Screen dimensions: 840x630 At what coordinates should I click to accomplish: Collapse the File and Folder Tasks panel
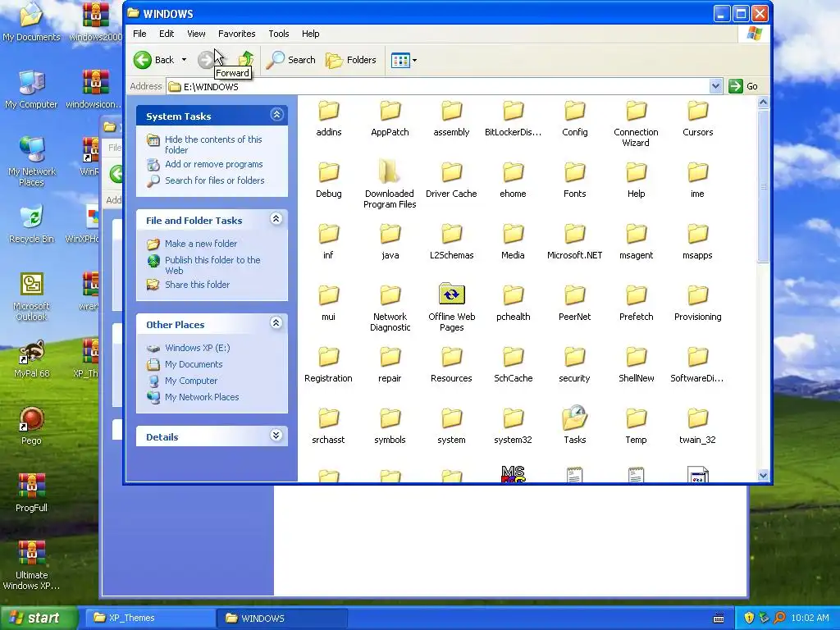(276, 218)
